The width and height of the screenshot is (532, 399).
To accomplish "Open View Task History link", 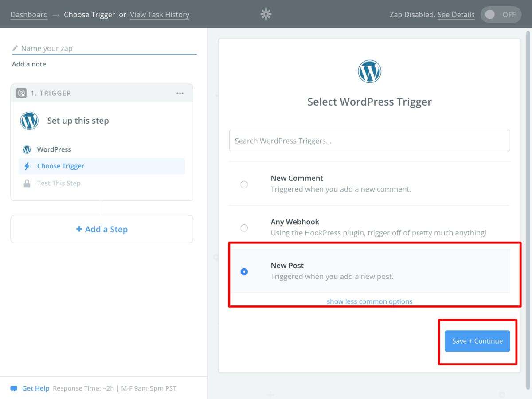I will (160, 15).
